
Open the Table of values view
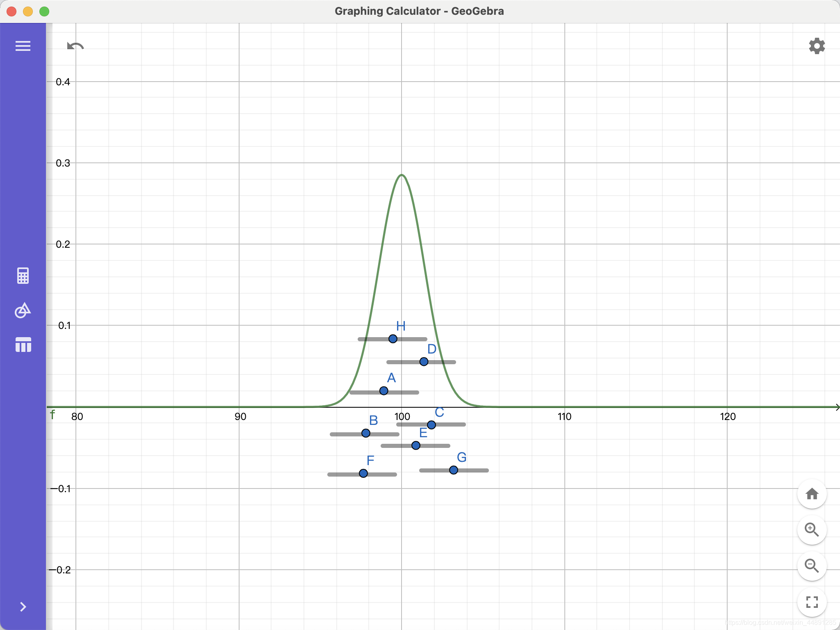pyautogui.click(x=23, y=345)
